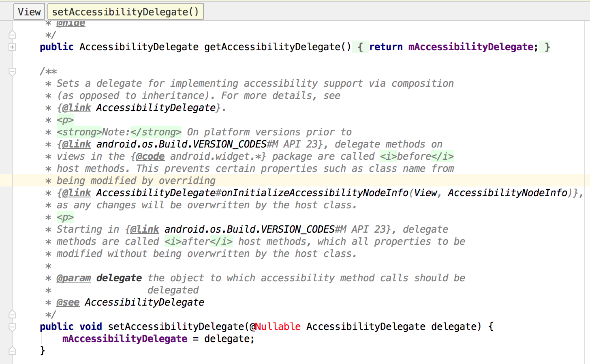
Task: Click the @code tag before android.widget.*
Action: coord(150,156)
